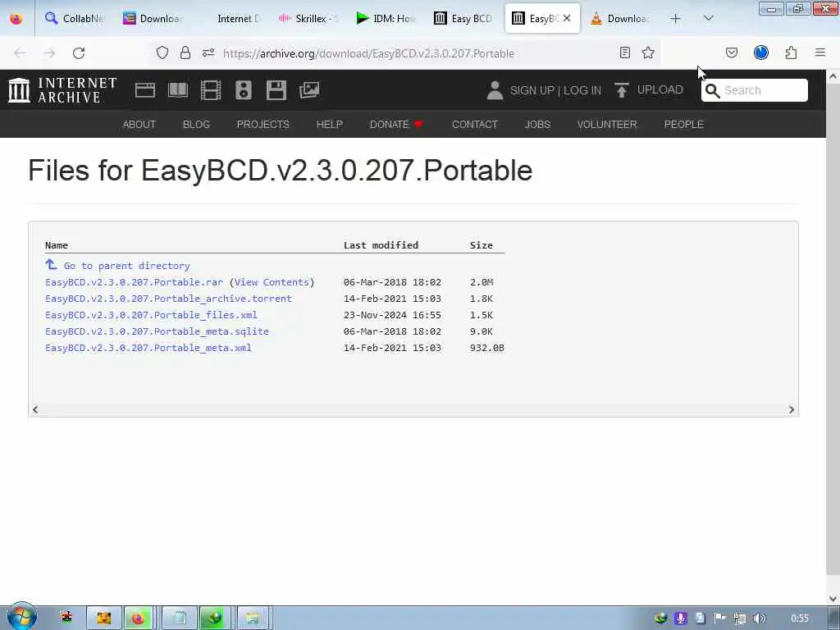This screenshot has width=840, height=630.
Task: Switch to the last Download tab with VLC cone
Action: (620, 18)
